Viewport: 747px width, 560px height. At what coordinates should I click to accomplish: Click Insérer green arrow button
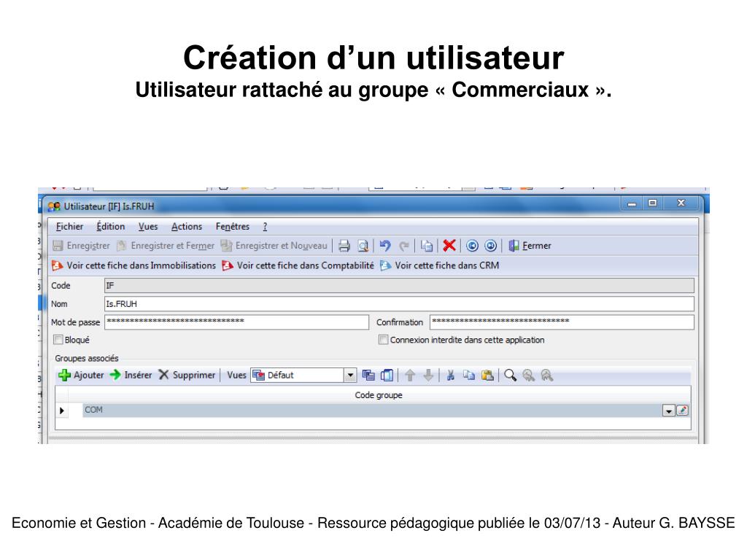click(131, 376)
